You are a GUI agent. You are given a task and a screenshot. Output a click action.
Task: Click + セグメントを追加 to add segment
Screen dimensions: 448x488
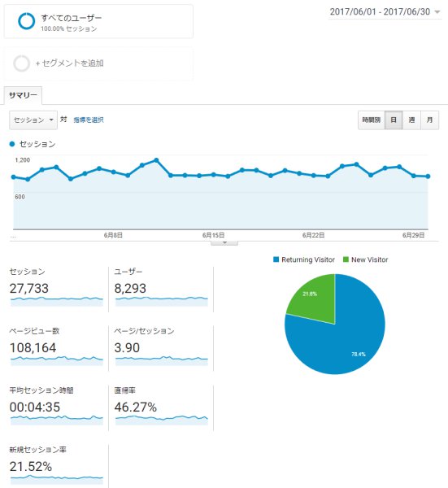pos(69,63)
